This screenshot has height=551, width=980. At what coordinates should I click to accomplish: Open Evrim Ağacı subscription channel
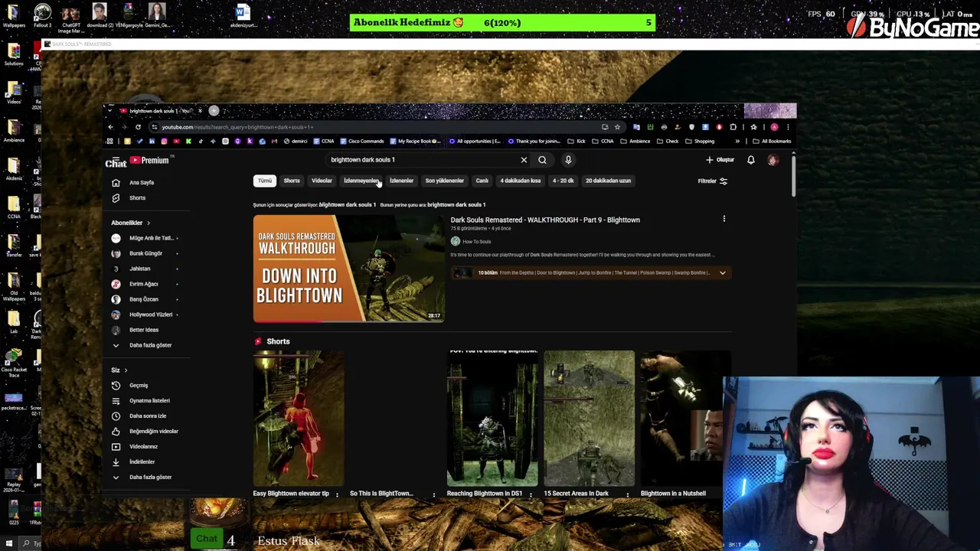(143, 285)
